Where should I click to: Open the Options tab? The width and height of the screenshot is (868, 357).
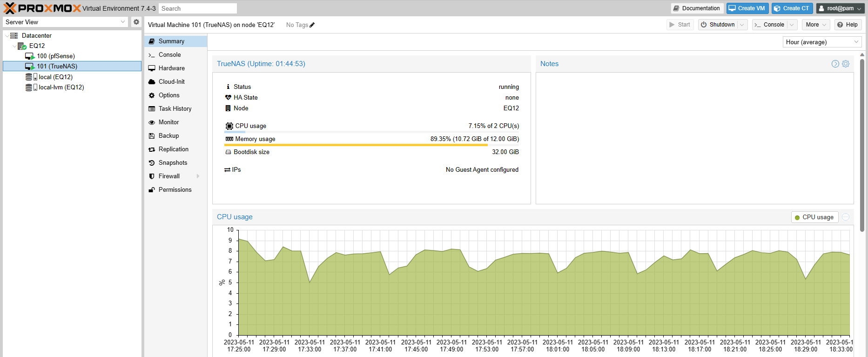(x=175, y=95)
